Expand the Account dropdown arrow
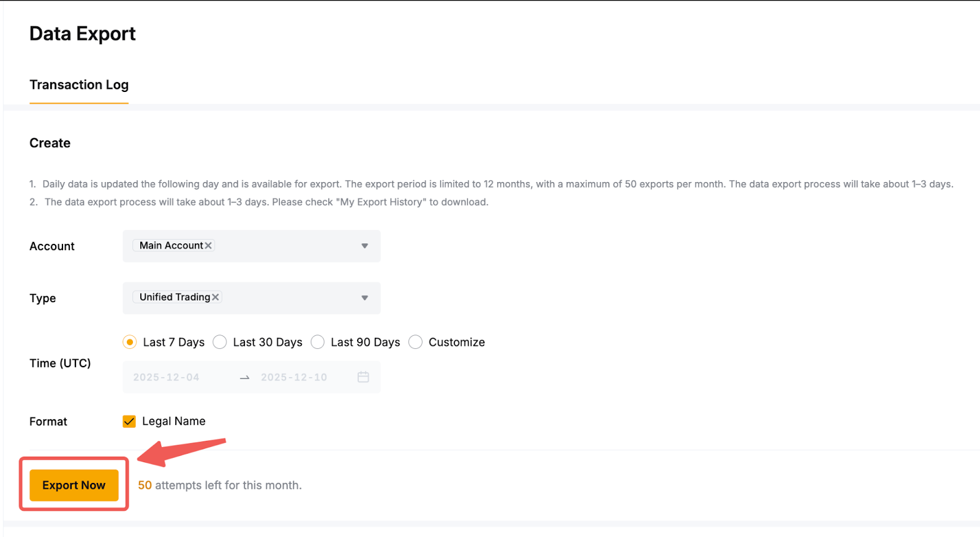The height and width of the screenshot is (537, 980). pyautogui.click(x=364, y=246)
